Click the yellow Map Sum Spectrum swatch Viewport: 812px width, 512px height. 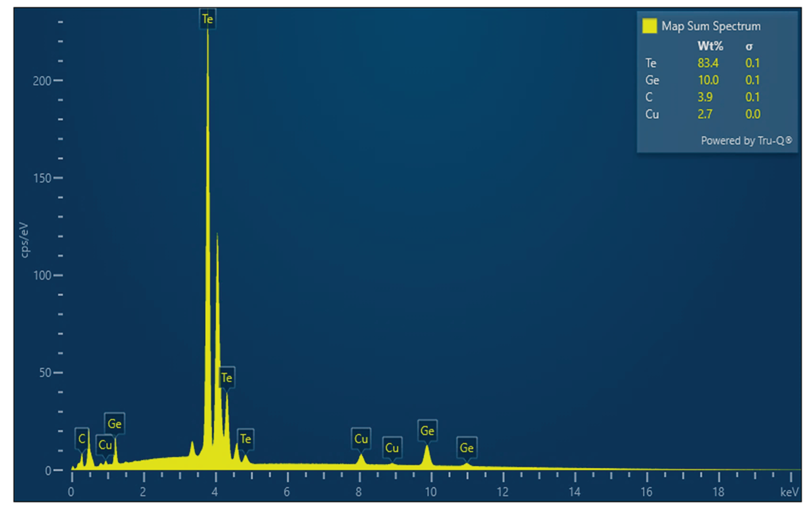point(649,26)
